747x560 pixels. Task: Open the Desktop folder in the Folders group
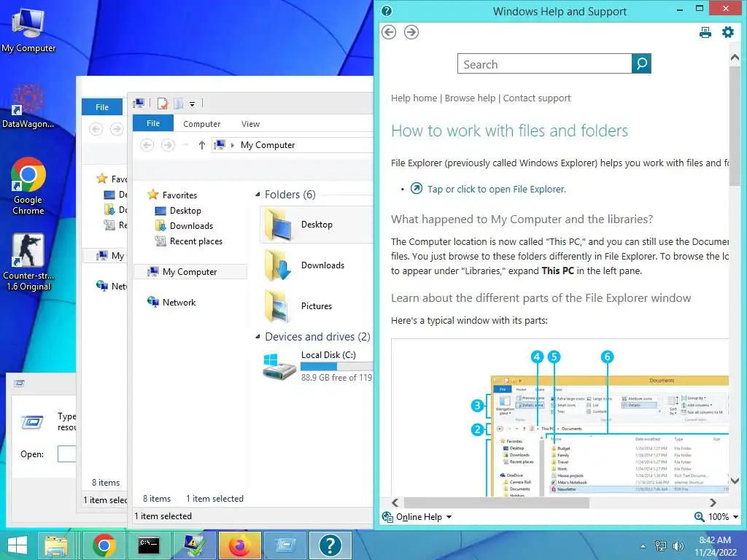point(317,225)
